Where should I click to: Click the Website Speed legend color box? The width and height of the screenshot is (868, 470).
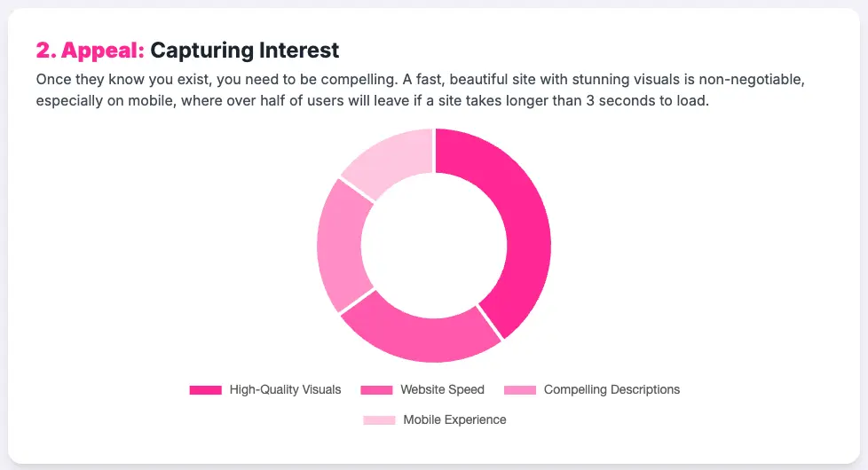(376, 390)
